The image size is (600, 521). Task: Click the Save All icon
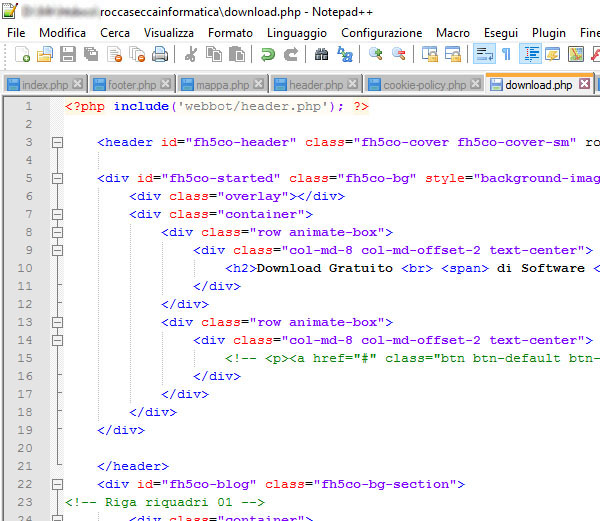point(91,54)
